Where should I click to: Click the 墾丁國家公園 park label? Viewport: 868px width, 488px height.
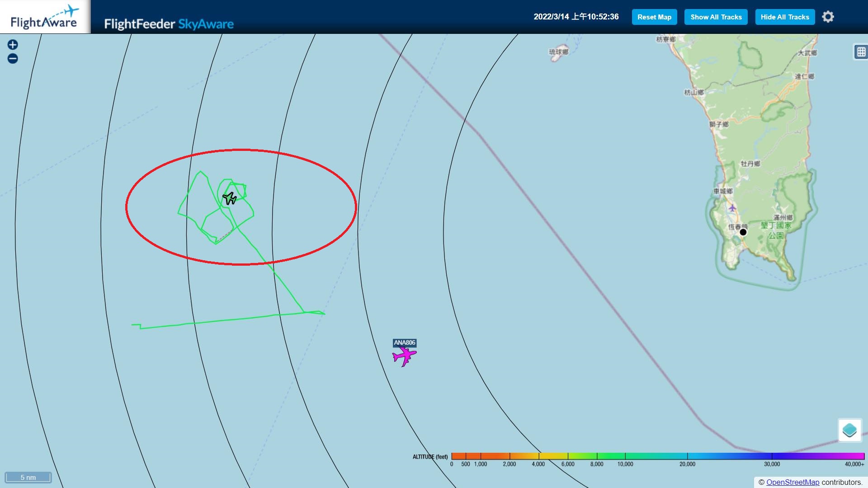click(x=776, y=230)
